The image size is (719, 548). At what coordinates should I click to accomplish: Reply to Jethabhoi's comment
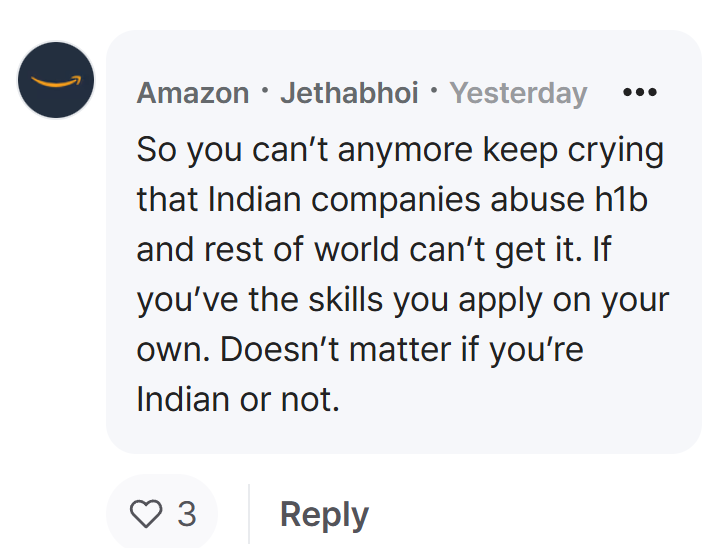[324, 515]
